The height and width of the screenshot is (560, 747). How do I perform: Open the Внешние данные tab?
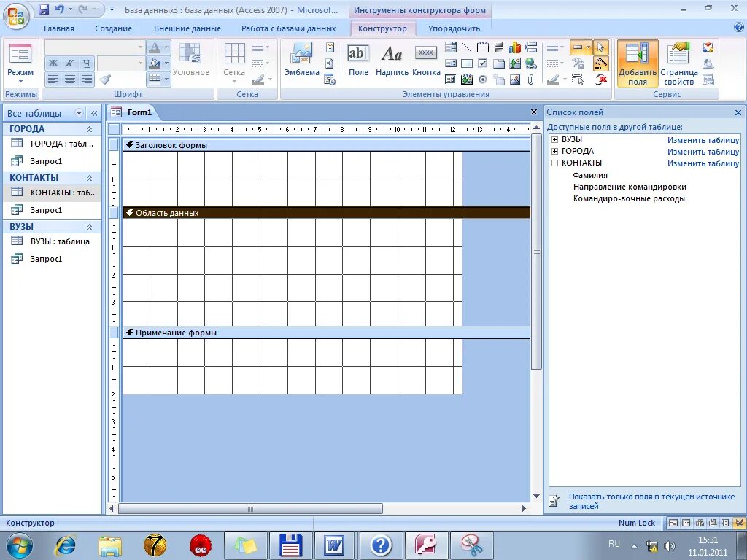tap(187, 28)
